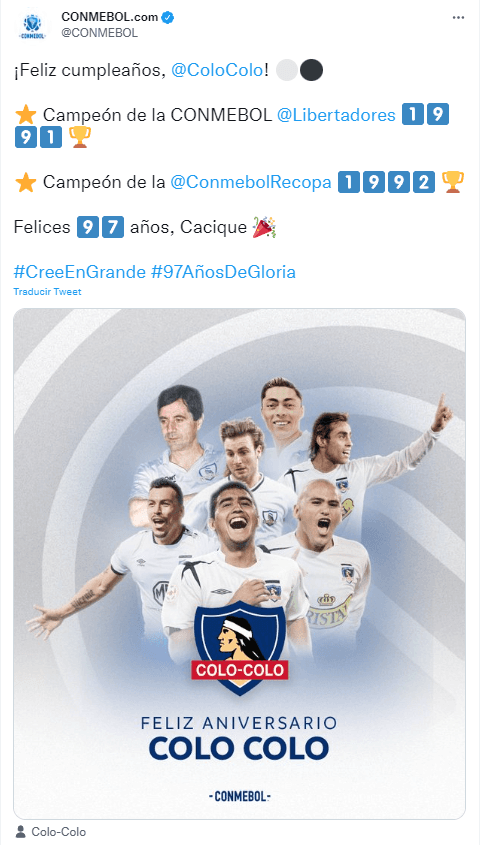Open the CONMEBOL.com display name
The height and width of the screenshot is (845, 481).
pos(109,17)
